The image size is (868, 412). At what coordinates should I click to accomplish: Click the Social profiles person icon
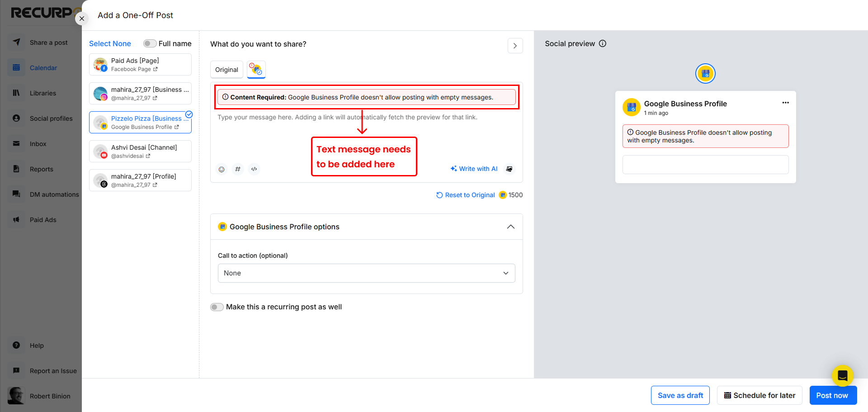pyautogui.click(x=16, y=118)
